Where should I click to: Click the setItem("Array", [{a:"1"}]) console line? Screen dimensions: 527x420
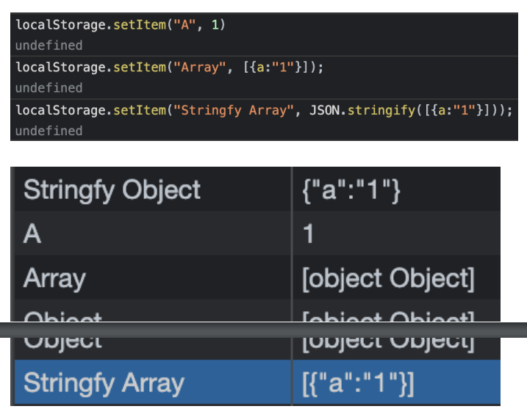click(169, 67)
